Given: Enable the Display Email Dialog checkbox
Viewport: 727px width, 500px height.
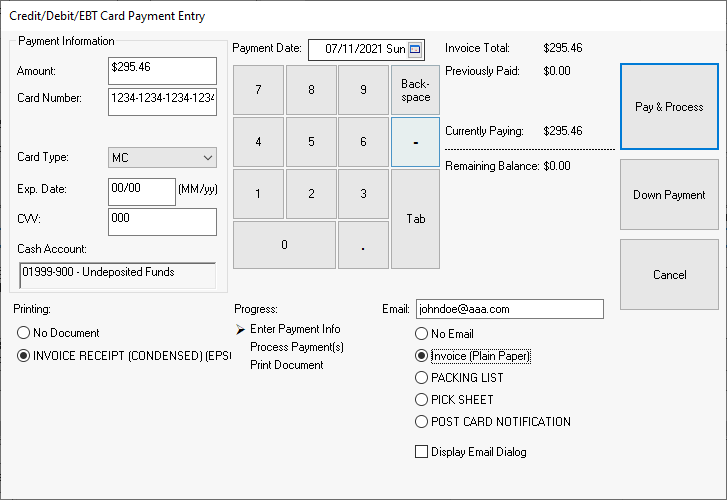Looking at the screenshot, I should tap(421, 452).
